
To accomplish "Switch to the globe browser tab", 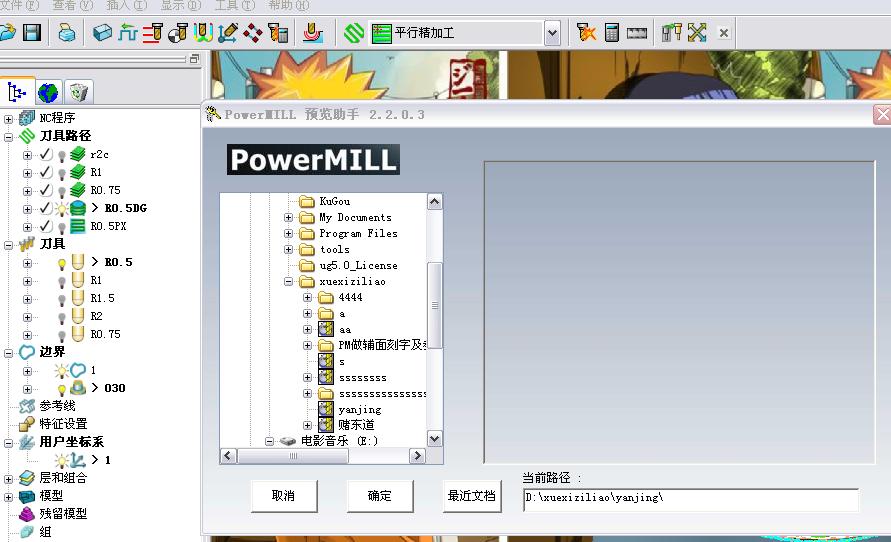I will point(48,92).
